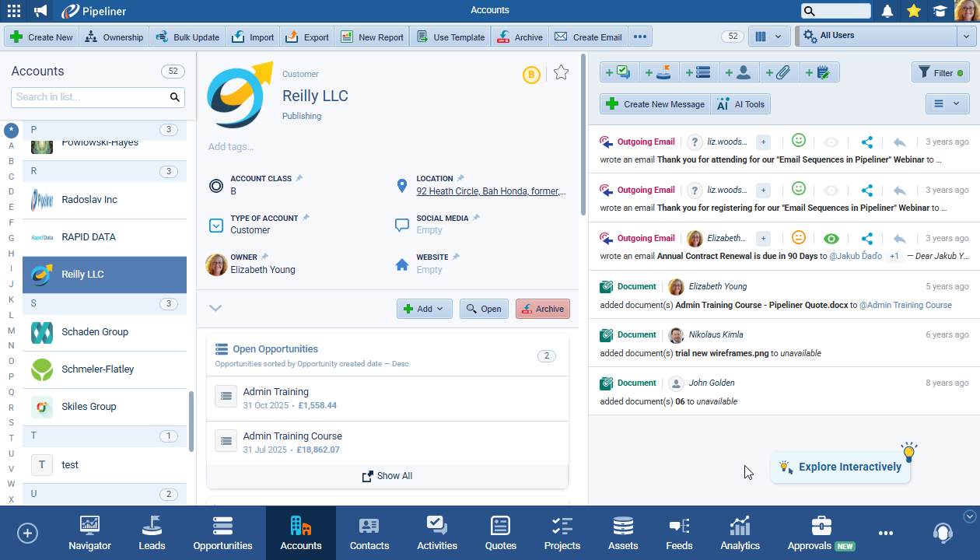
Task: Expand account details with chevron
Action: point(215,308)
